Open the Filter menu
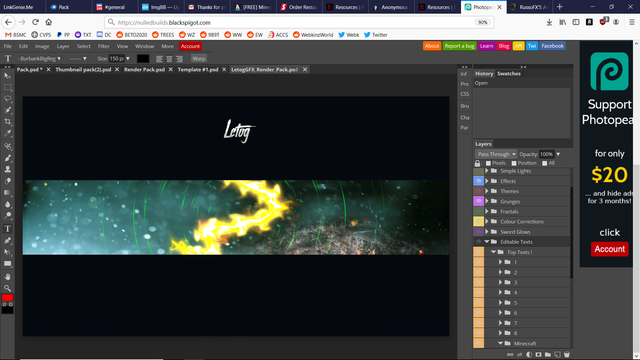 104,46
